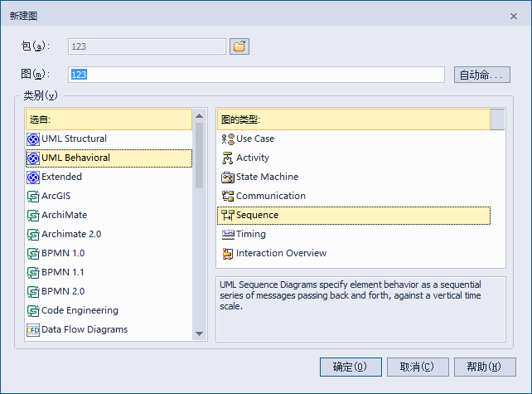
Task: Choose BPMN 2.0 from the categories
Action: [x=63, y=291]
